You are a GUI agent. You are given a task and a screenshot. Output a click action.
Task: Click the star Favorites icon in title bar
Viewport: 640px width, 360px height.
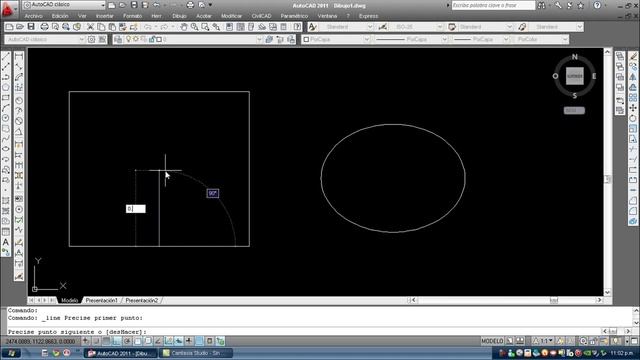580,5
